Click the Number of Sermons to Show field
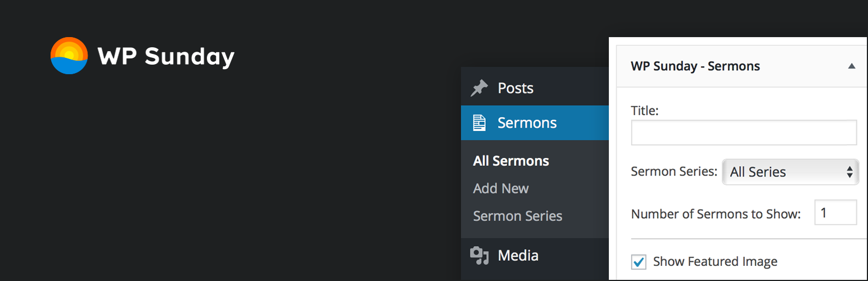This screenshot has height=281, width=868. [835, 212]
